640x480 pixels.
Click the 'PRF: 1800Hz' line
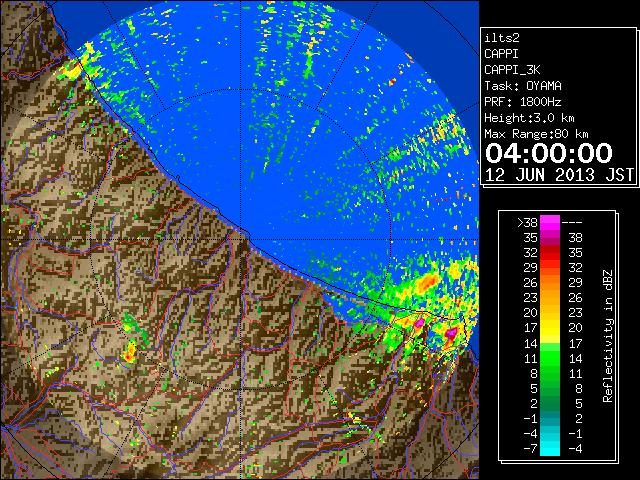[523, 102]
